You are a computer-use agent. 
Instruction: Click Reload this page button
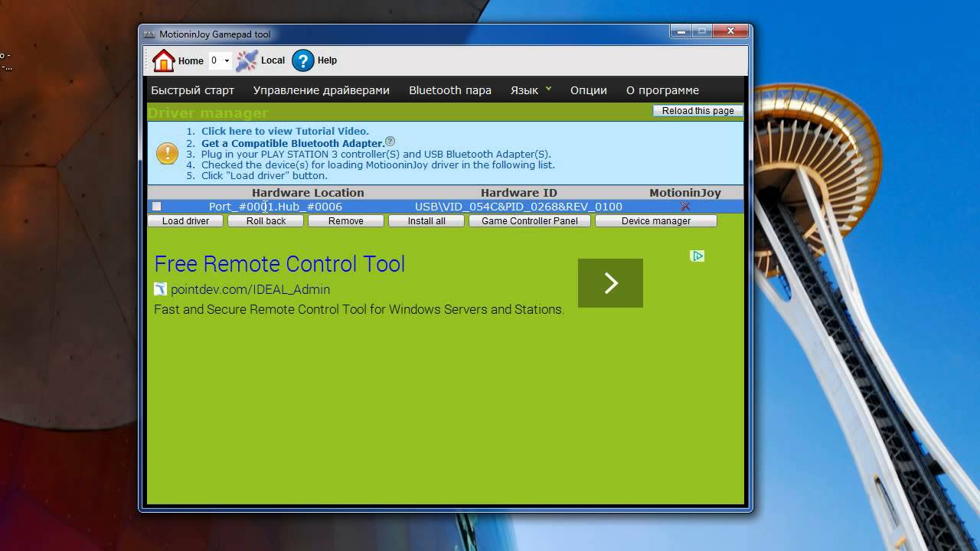pos(698,111)
